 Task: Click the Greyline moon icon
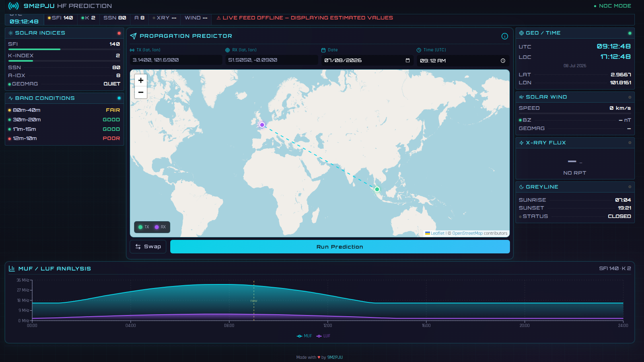[521, 187]
